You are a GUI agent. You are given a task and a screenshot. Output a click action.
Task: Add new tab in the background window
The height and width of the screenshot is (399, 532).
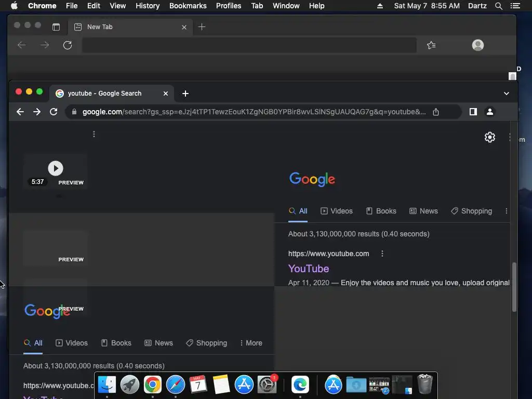coord(202,27)
